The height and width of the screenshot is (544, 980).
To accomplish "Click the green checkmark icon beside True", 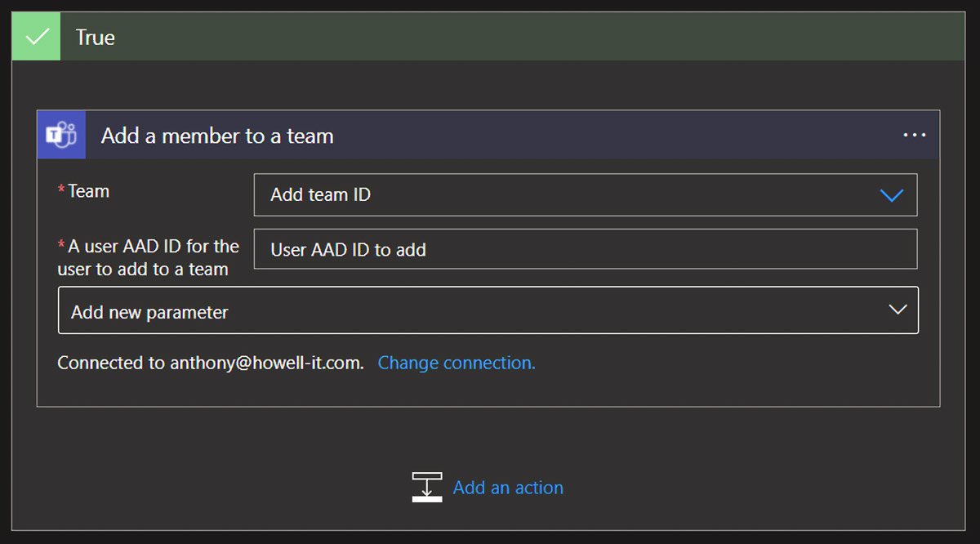I will tap(36, 37).
